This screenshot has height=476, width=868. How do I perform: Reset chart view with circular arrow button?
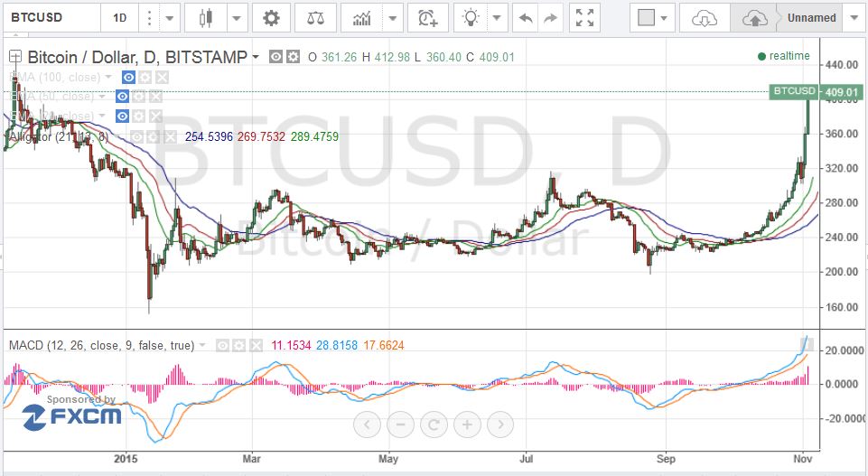(434, 425)
